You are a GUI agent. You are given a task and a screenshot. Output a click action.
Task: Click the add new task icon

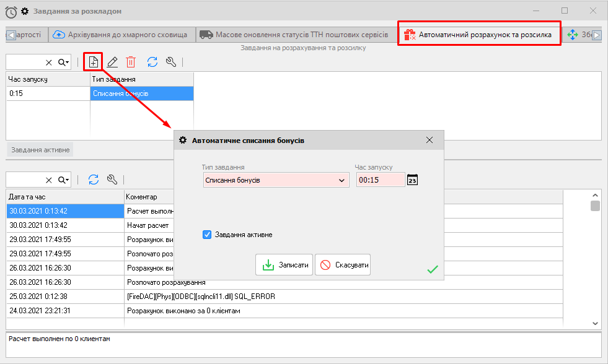pyautogui.click(x=93, y=62)
